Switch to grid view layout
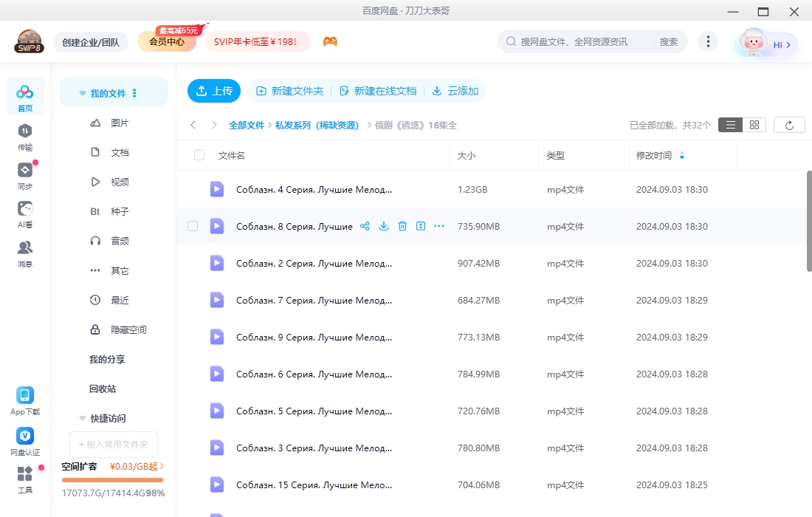The image size is (812, 517). [754, 124]
